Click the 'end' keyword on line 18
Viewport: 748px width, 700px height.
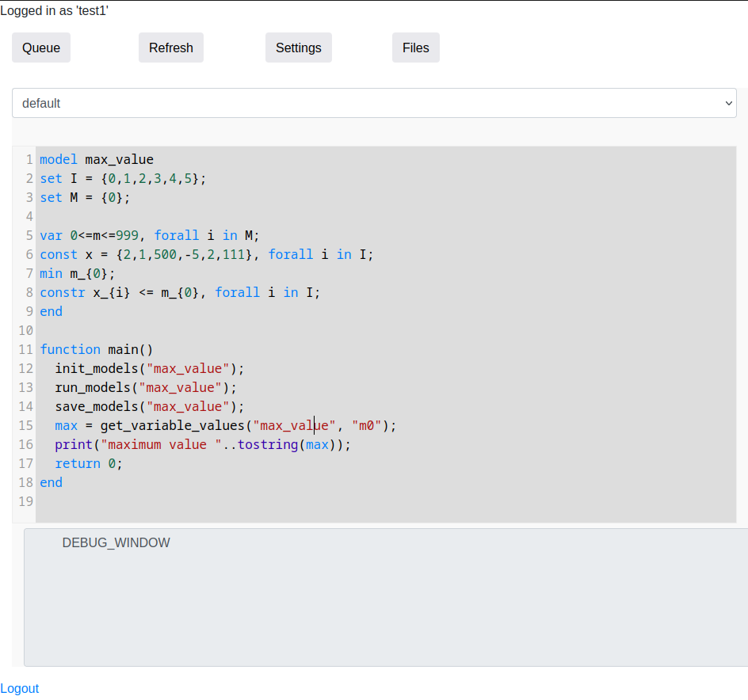pyautogui.click(x=51, y=482)
